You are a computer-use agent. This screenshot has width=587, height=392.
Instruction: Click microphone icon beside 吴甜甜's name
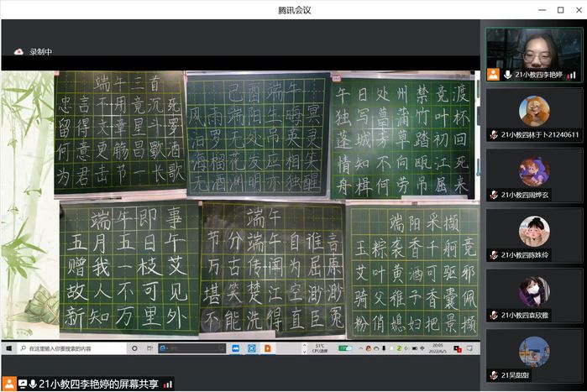tap(494, 375)
